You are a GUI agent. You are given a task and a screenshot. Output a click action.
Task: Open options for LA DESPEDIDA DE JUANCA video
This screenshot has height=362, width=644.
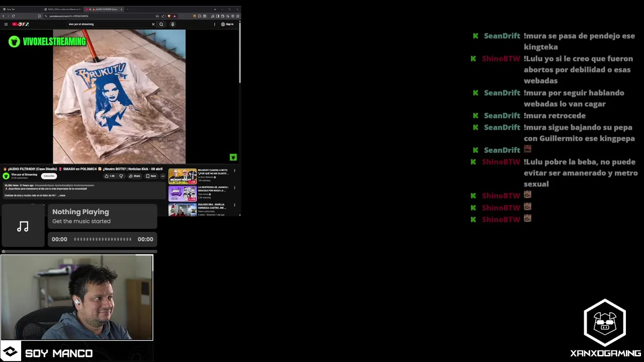[x=234, y=188]
